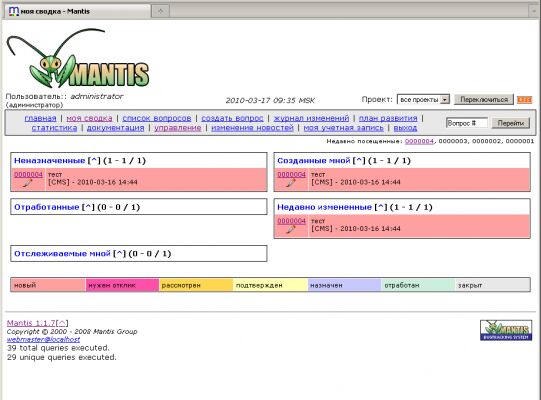Open the Неназначенные section title link
Image resolution: width=541 pixels, height=400 pixels.
pos(49,160)
